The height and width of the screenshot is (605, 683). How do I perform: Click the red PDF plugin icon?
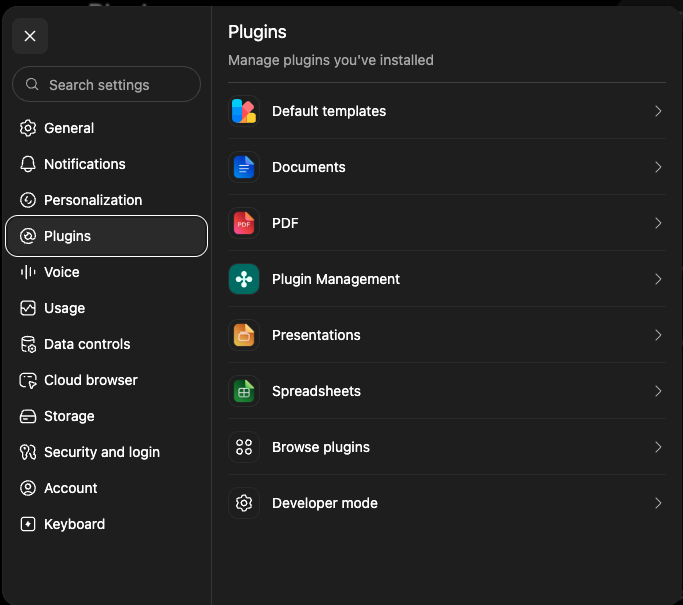coord(244,223)
